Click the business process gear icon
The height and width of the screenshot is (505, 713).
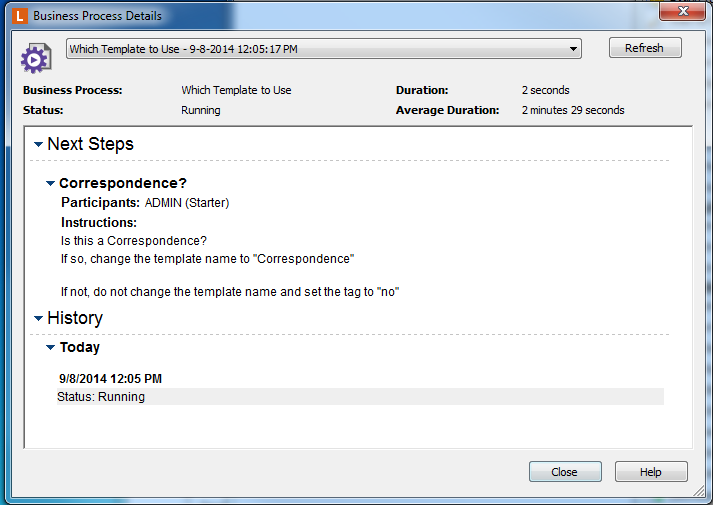pos(35,59)
